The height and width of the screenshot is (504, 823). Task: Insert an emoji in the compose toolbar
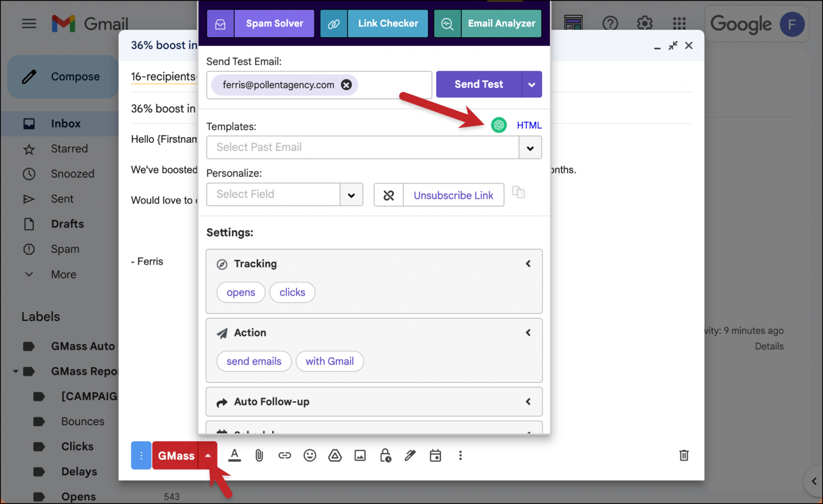310,455
